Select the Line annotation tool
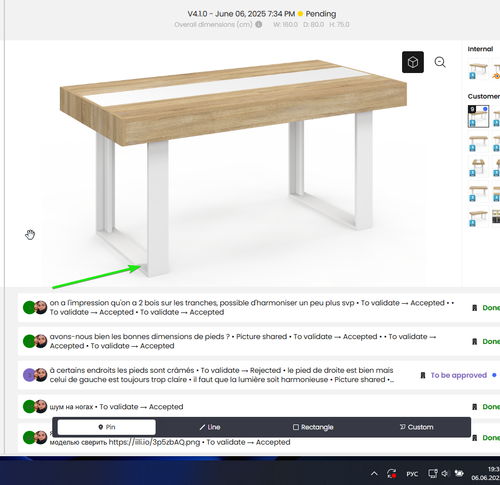 pos(210,427)
